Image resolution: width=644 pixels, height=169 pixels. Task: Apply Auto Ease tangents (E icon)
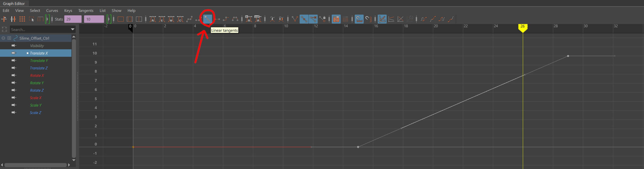click(x=162, y=19)
